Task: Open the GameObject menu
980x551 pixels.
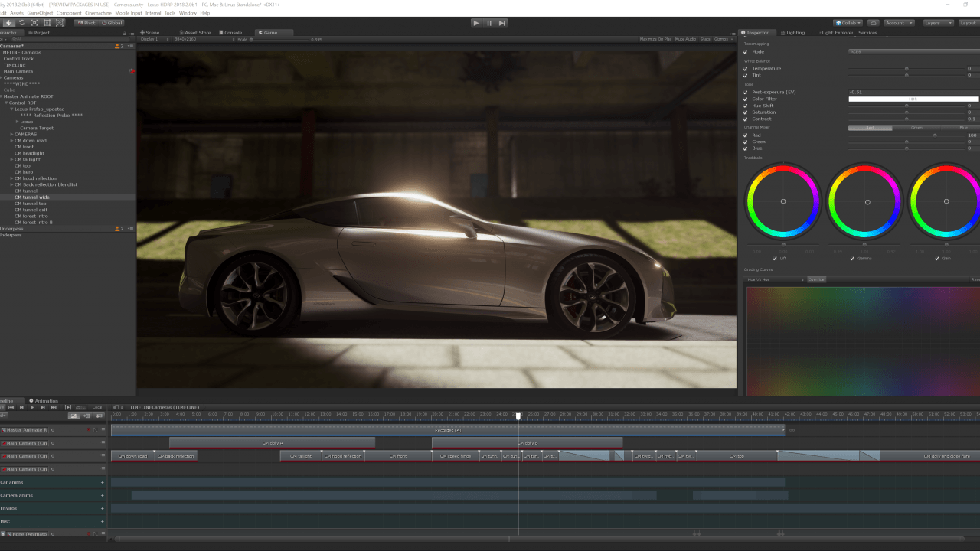Action: (40, 13)
